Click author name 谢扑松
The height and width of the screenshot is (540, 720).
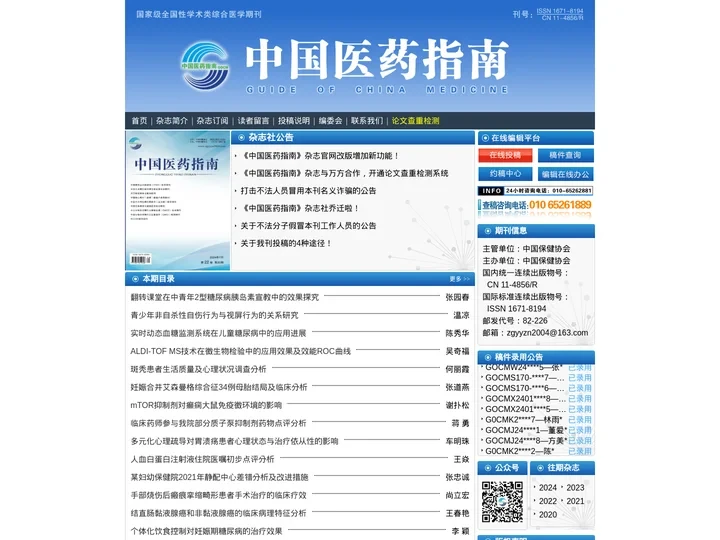coord(457,405)
